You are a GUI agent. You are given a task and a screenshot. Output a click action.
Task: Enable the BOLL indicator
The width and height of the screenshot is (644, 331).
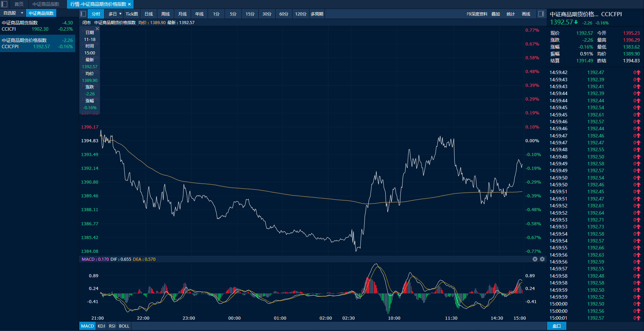[x=124, y=326]
